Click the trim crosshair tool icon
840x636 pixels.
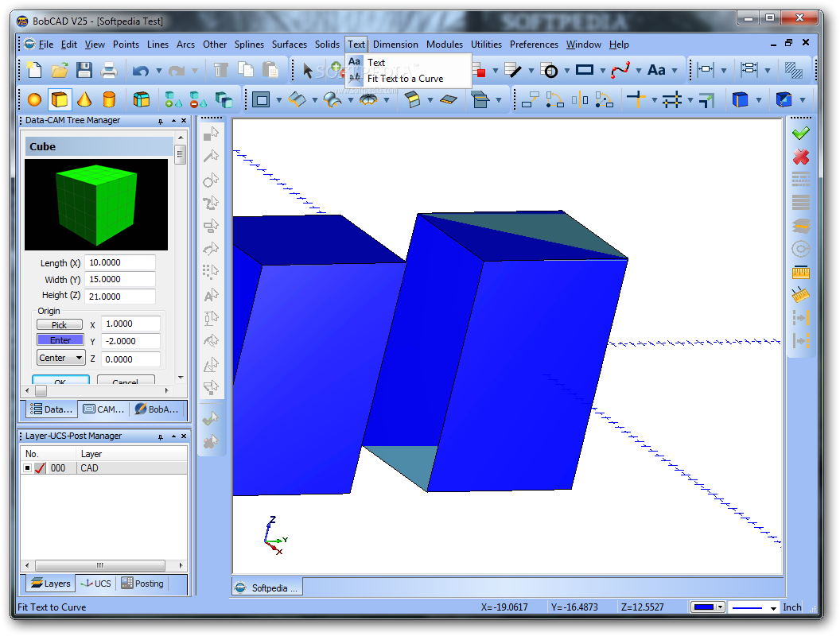636,99
